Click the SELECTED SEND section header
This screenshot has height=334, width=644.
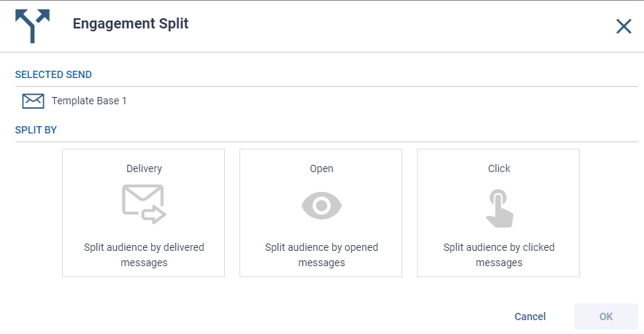point(53,74)
